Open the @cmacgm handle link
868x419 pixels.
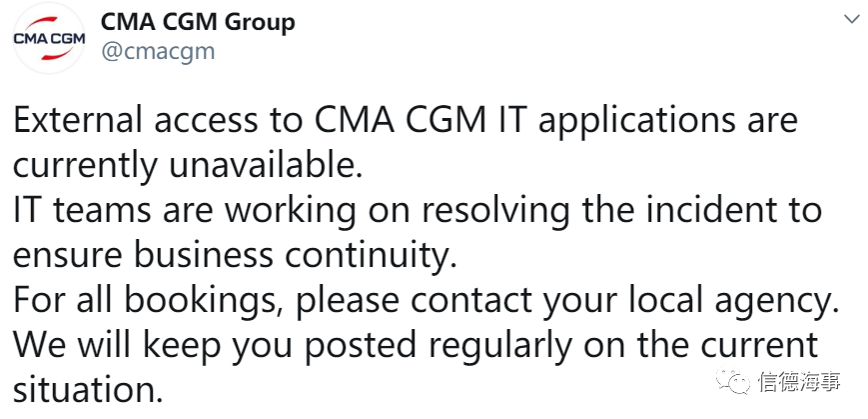click(x=158, y=52)
